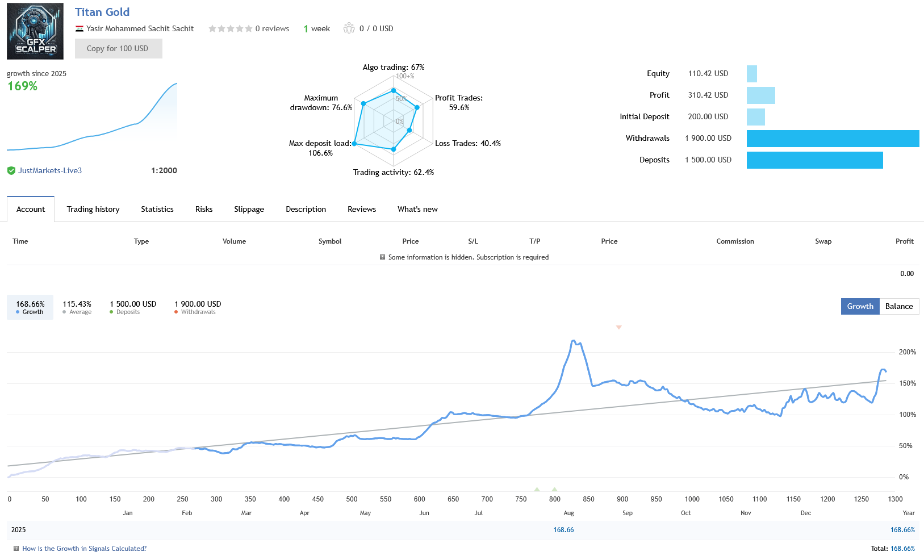Click the Equity bar

click(x=752, y=74)
